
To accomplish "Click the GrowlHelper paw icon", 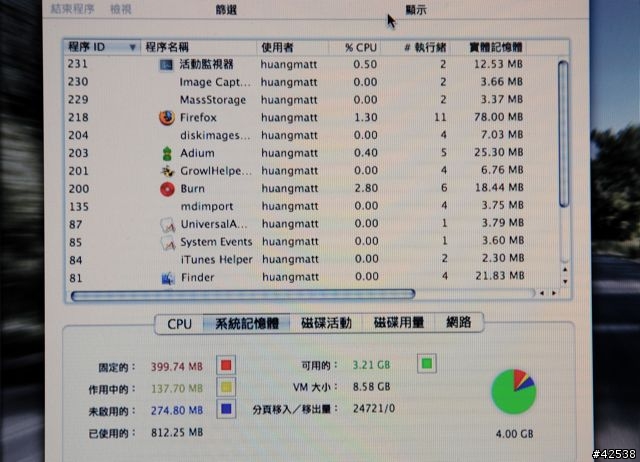I will pos(167,171).
